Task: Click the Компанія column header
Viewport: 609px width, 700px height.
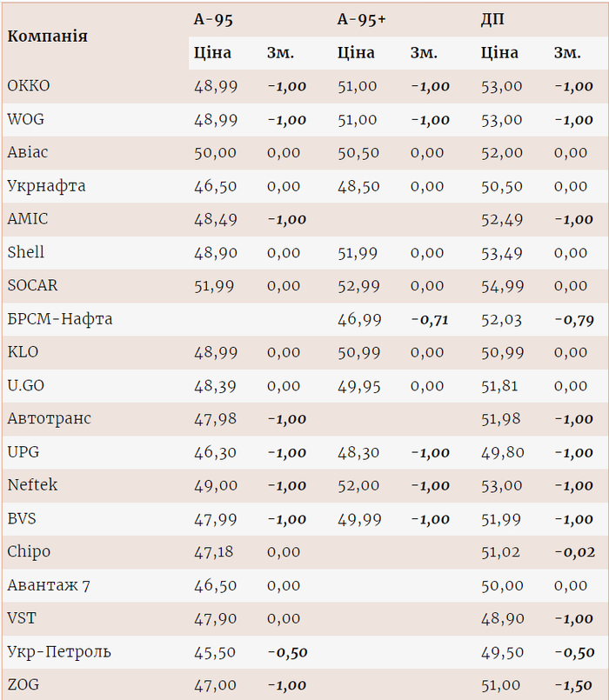Action: point(47,36)
